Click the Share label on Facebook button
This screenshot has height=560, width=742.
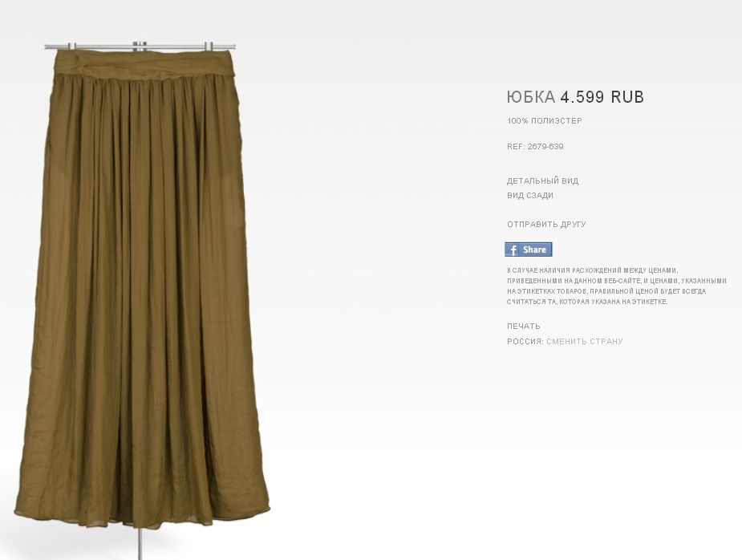(x=535, y=250)
